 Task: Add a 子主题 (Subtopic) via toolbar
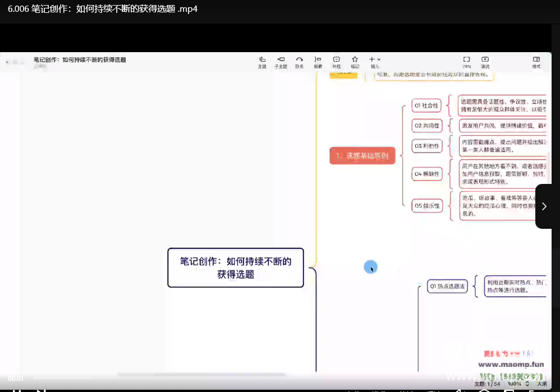(281, 61)
